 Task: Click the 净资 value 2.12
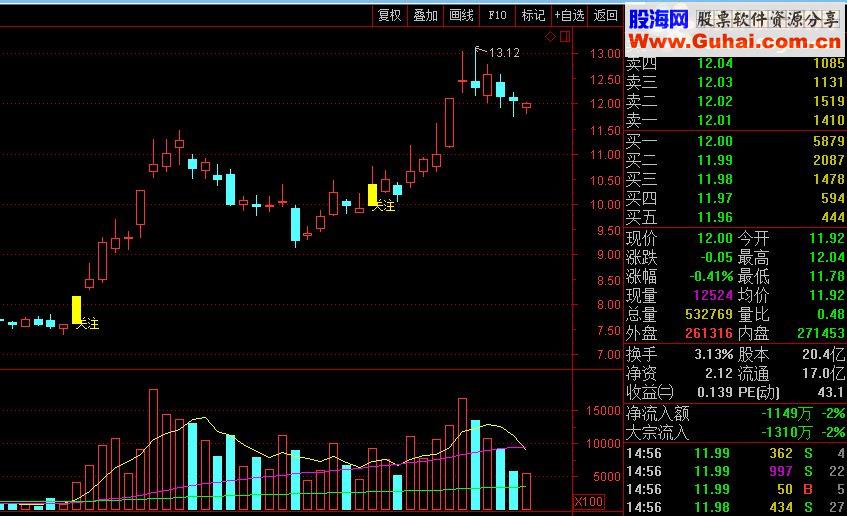[x=719, y=374]
